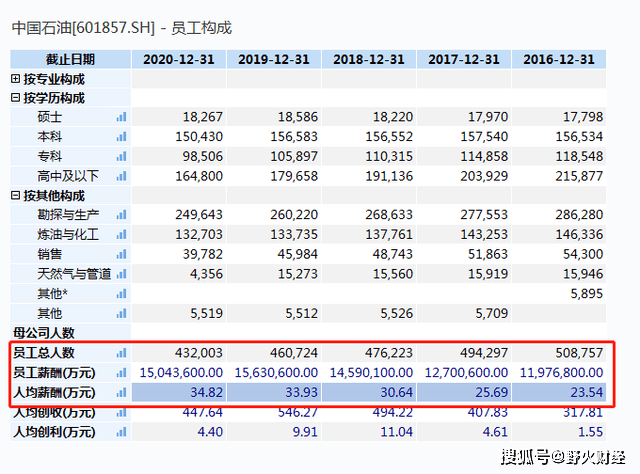Open chart icon for 员工薪酬(万元) row
This screenshot has width=640, height=474.
121,373
